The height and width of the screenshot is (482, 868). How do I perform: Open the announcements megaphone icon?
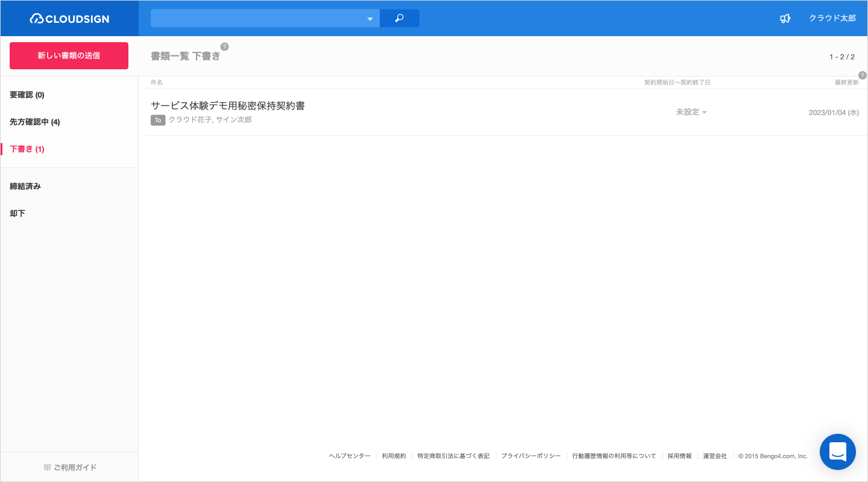point(785,19)
